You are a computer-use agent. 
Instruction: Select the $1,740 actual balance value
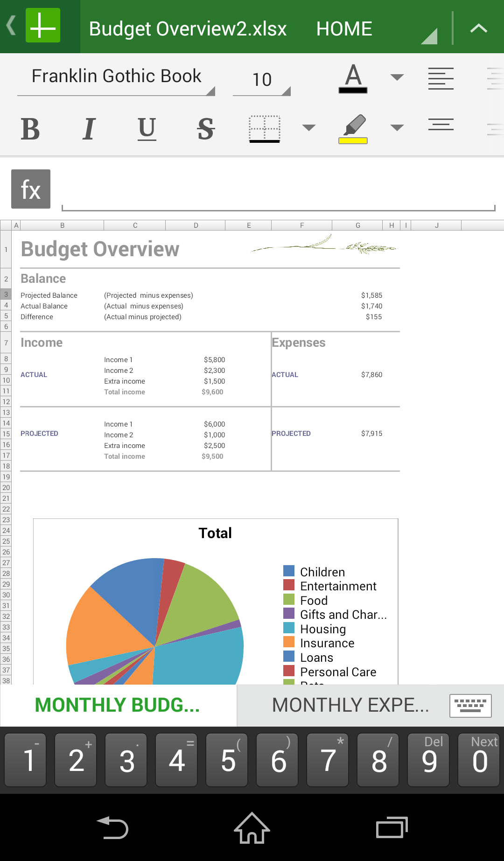[x=371, y=306]
